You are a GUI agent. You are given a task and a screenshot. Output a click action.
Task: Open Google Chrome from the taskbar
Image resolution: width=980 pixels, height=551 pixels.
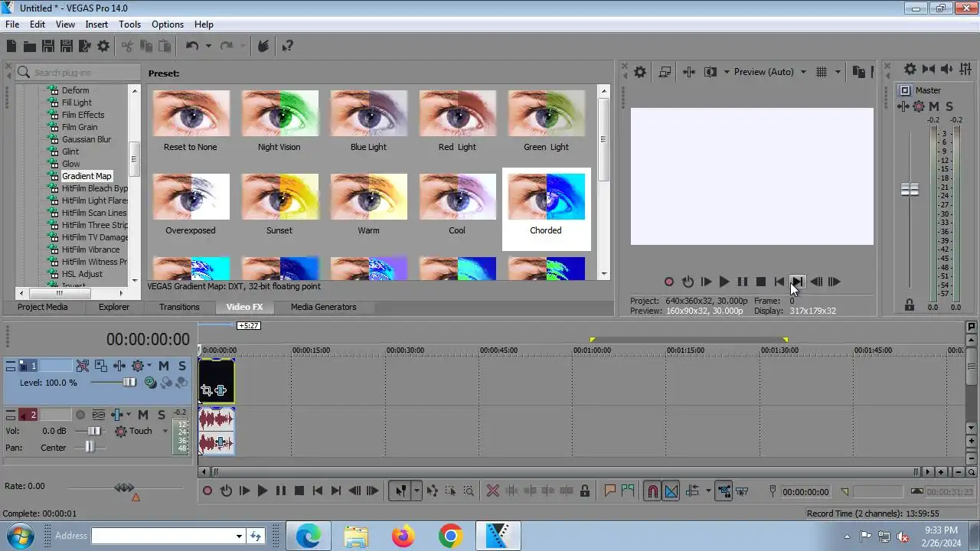pos(450,536)
